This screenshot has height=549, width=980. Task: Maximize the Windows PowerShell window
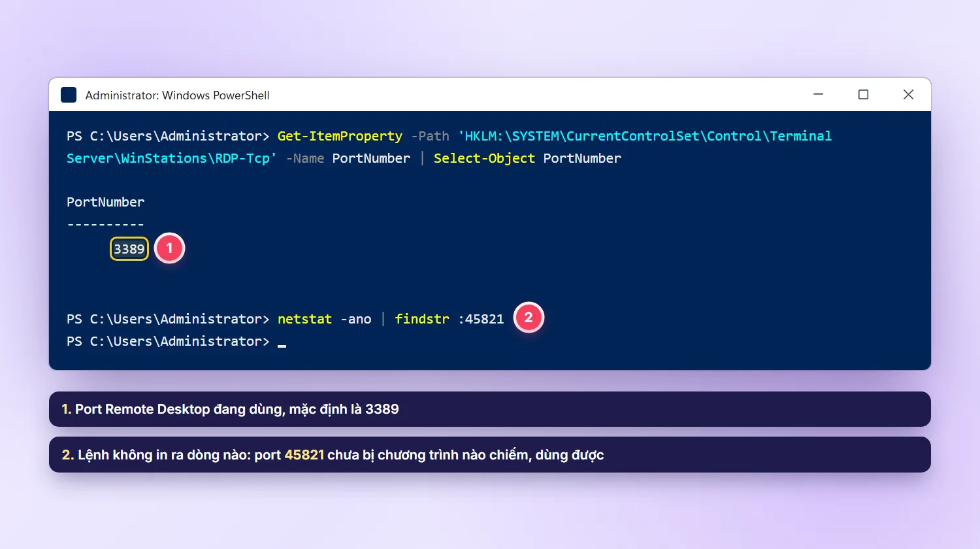pos(863,95)
